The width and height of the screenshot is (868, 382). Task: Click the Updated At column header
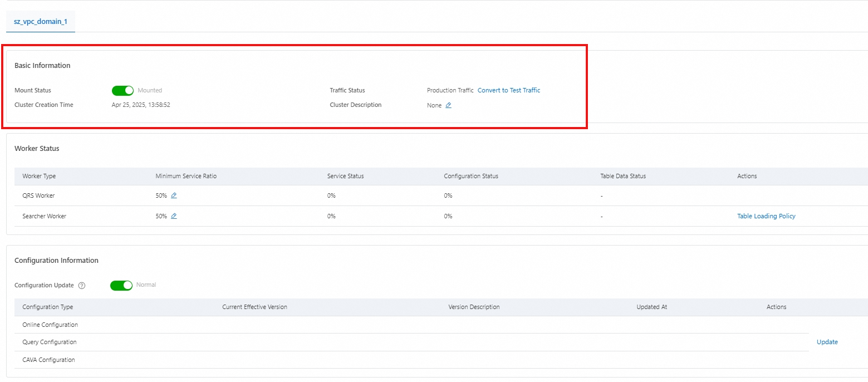click(651, 307)
